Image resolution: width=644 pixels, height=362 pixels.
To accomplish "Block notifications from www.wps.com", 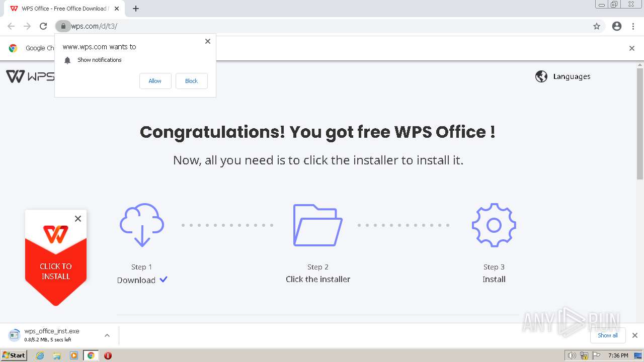I will (191, 81).
